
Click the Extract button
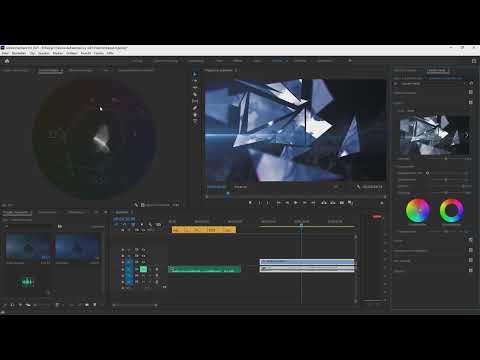pyautogui.click(x=333, y=203)
